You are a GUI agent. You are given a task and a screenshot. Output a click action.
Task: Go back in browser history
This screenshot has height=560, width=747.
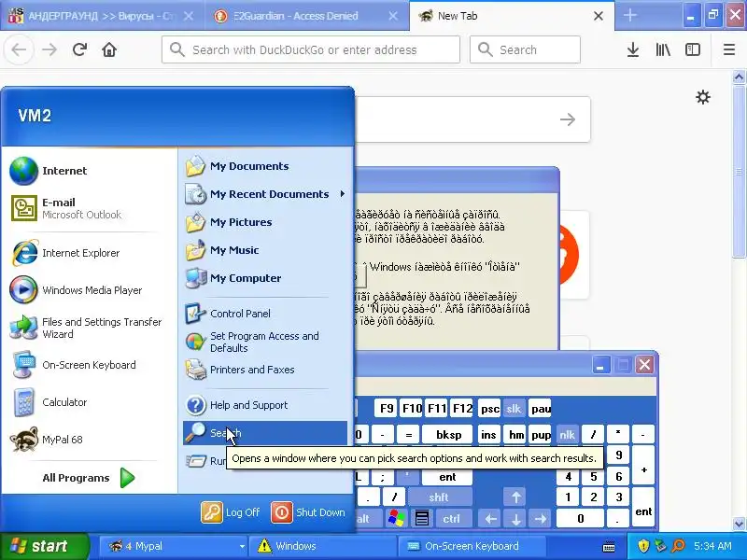pos(19,49)
